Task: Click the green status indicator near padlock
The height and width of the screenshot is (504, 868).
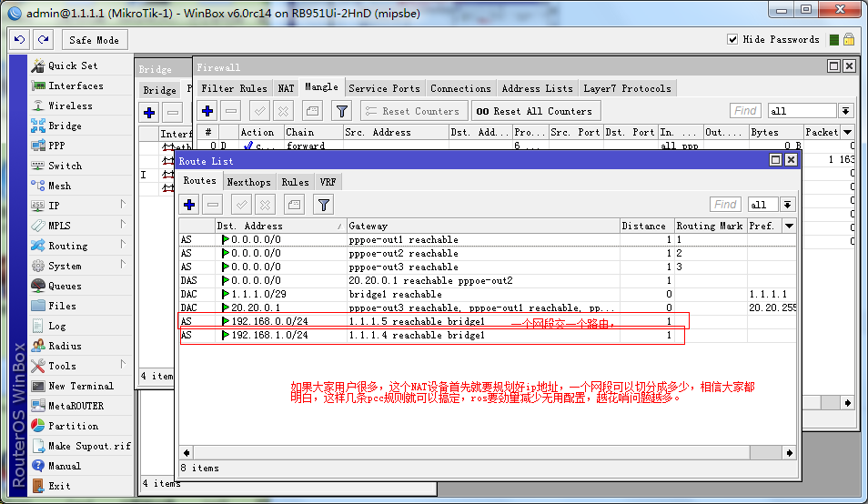Action: tap(834, 40)
